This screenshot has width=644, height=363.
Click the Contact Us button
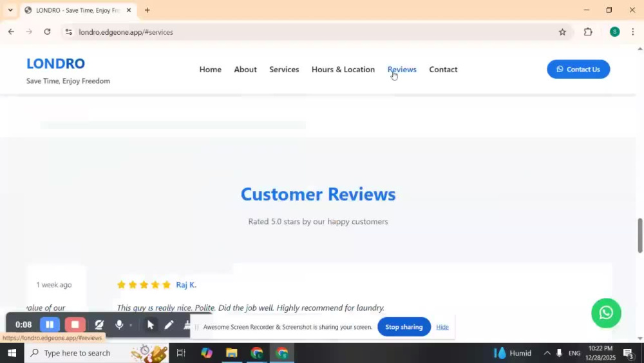pyautogui.click(x=578, y=69)
